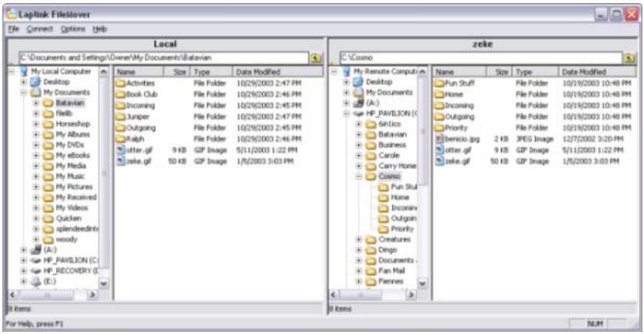Select Home subfolder under Cosmo in tree
644x334 pixels.
click(x=400, y=198)
